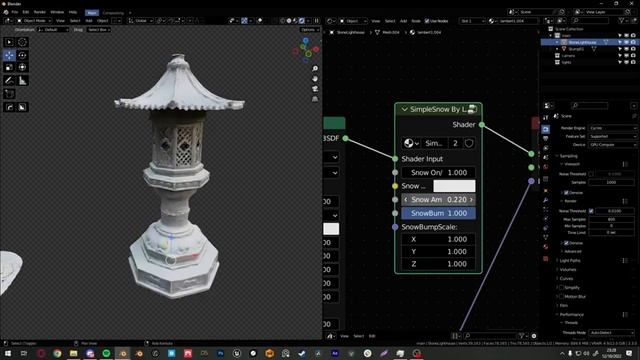Open the Modifiers wrench properties tab
640x360 pixels.
tap(546, 200)
